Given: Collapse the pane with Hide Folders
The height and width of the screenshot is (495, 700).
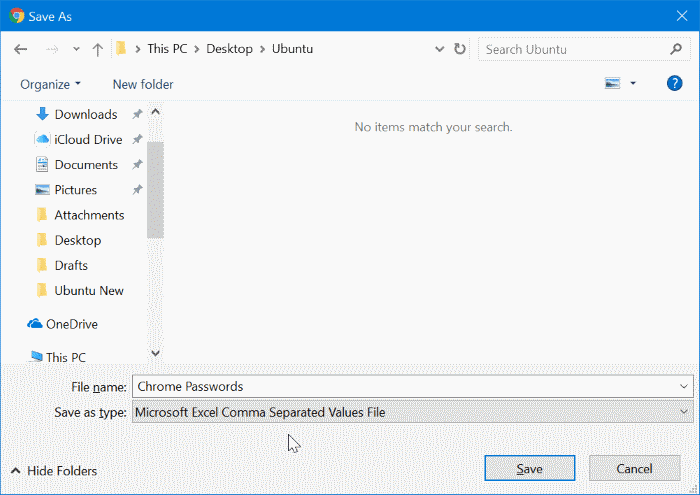Looking at the screenshot, I should tap(54, 471).
